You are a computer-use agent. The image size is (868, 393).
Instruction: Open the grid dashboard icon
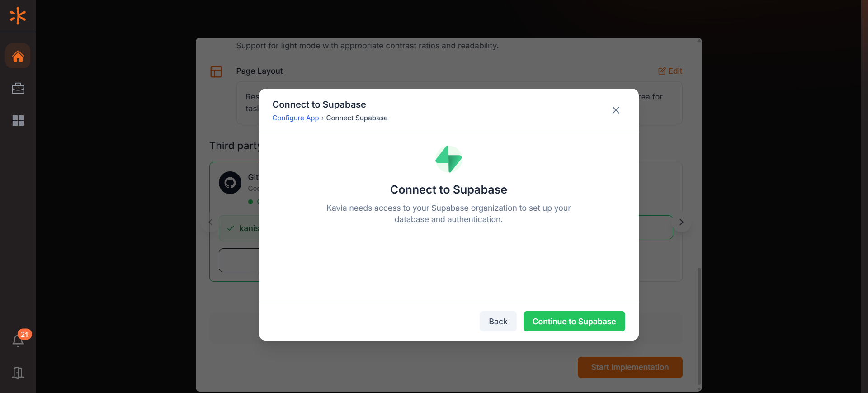18,120
